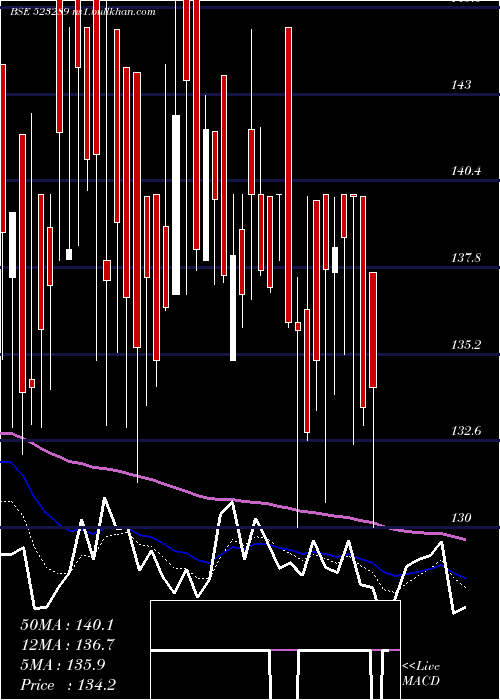Click the 143 price axis label
Screen dimensions: 500x700
pos(461,84)
